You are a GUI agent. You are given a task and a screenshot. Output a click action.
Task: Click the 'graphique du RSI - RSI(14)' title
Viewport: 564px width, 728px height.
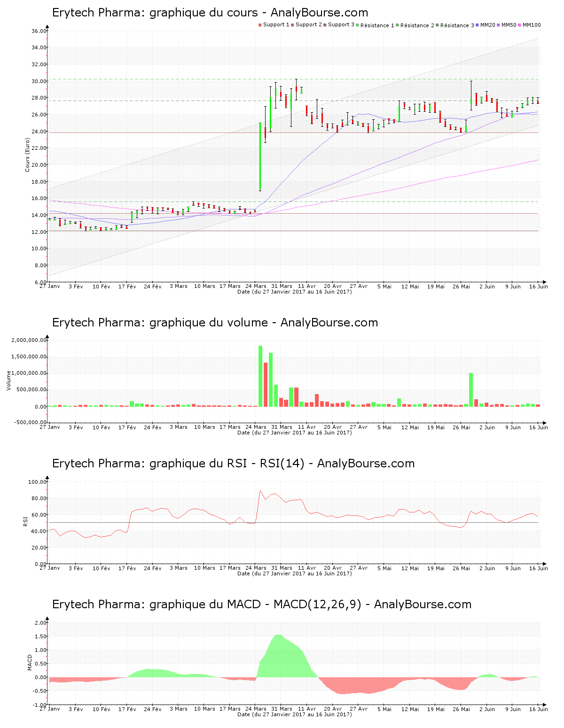pos(234,464)
